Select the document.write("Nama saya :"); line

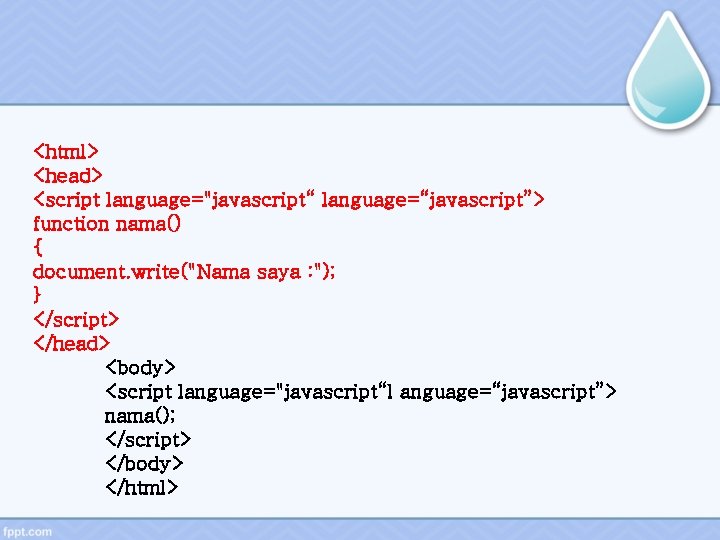pos(184,271)
